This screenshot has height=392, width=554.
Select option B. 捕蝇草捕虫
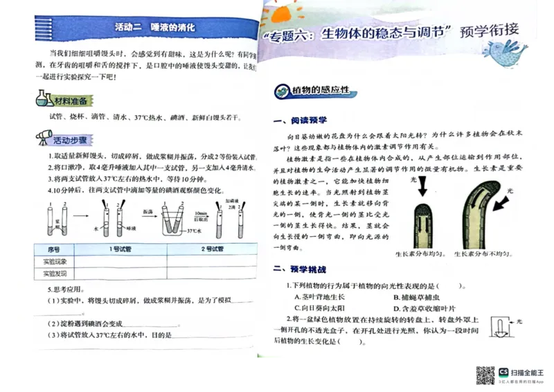(x=416, y=298)
